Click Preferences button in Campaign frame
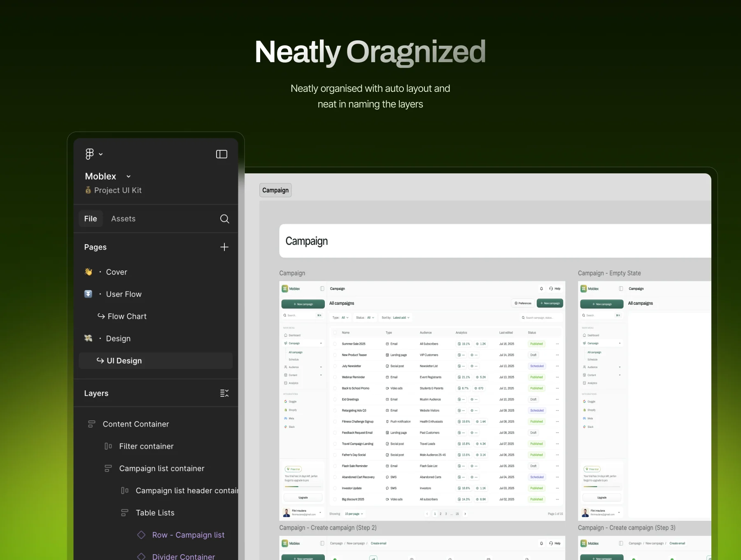This screenshot has height=560, width=741. pyautogui.click(x=523, y=303)
